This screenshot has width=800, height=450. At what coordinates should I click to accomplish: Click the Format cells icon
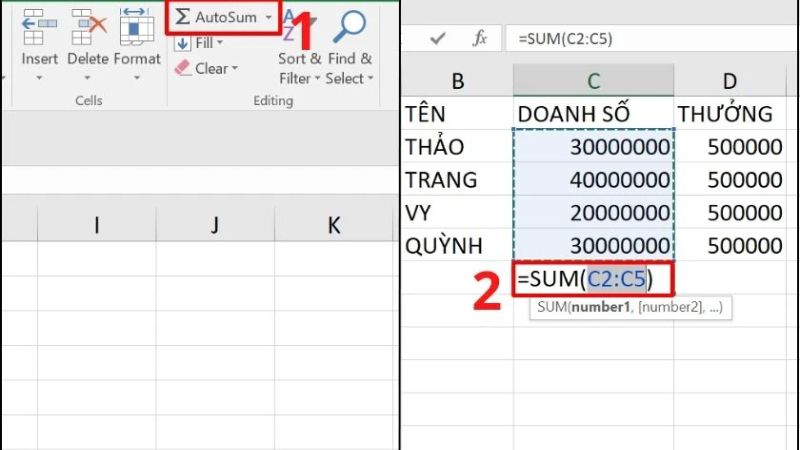click(x=136, y=27)
